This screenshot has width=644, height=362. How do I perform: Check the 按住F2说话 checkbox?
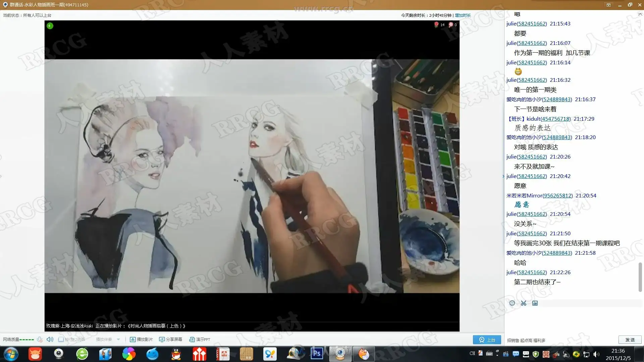click(x=61, y=339)
